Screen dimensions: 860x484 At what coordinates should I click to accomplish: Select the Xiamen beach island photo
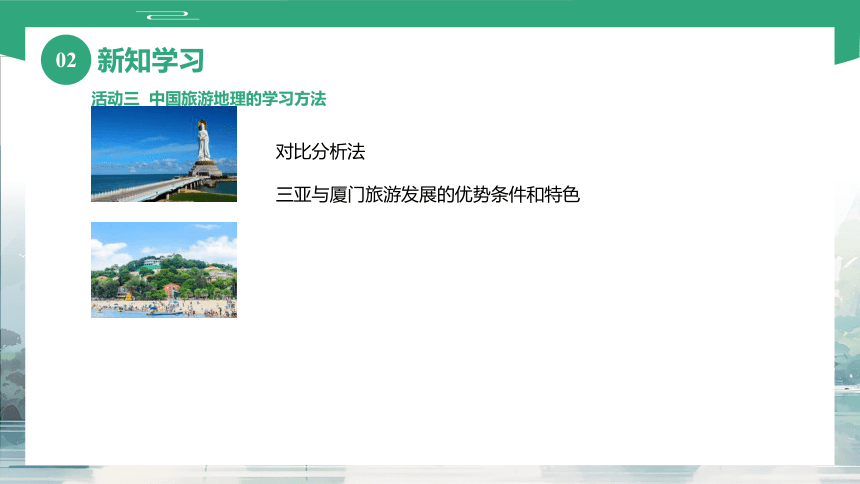(x=164, y=270)
